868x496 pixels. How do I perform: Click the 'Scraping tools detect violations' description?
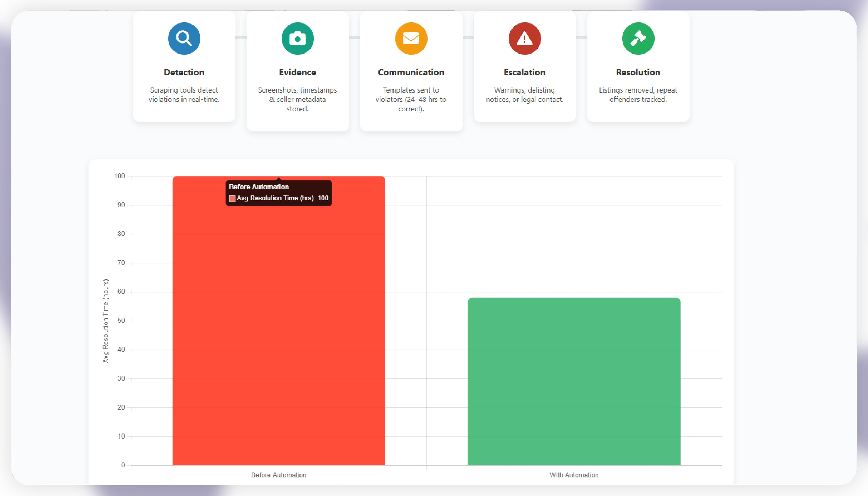tap(184, 95)
